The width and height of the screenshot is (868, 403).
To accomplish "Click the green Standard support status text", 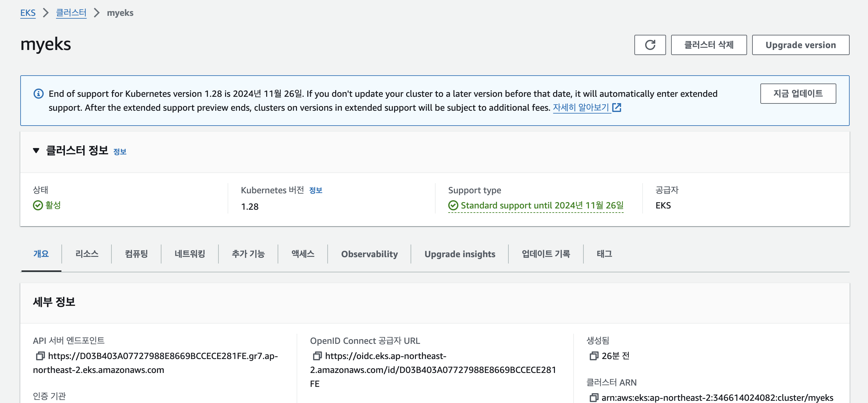I will click(542, 205).
